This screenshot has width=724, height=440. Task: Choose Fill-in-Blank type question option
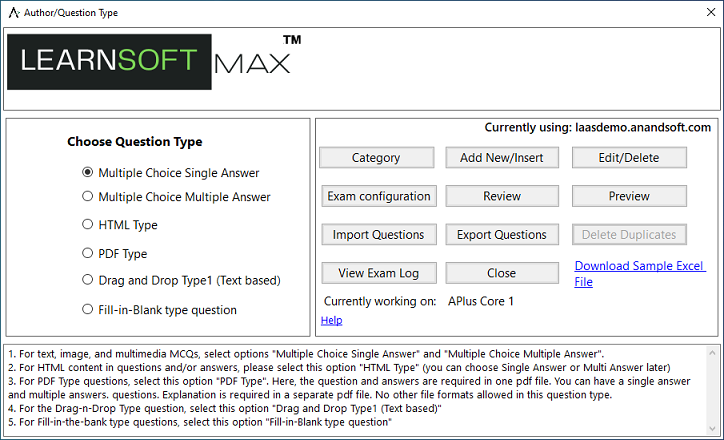click(x=88, y=310)
